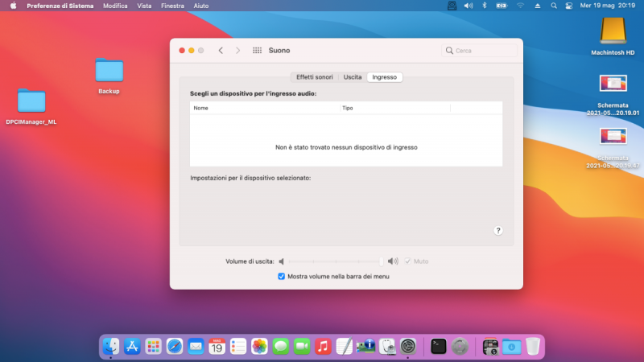Click the Bluetooth icon in menu bar
The width and height of the screenshot is (644, 362).
click(485, 6)
